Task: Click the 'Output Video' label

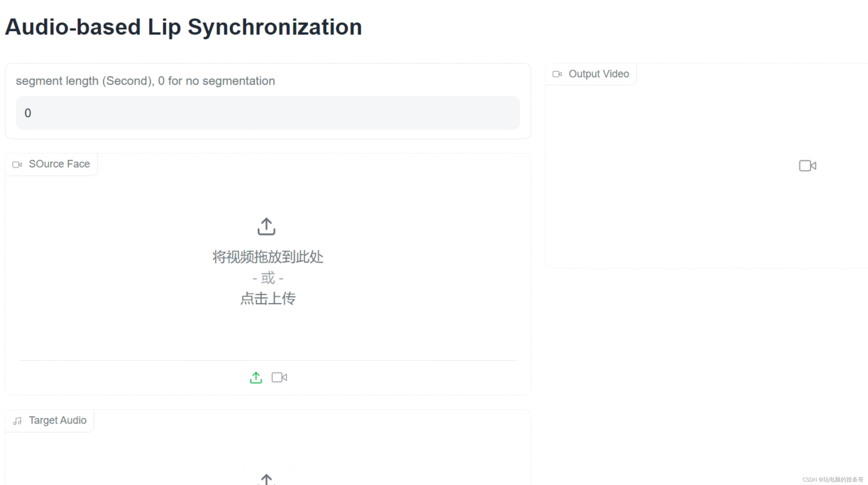Action: 599,74
